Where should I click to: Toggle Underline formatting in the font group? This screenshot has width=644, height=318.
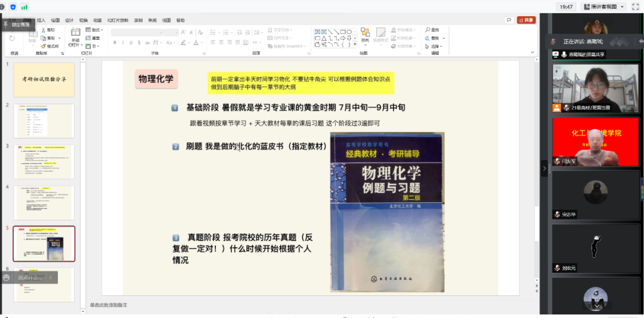point(131,42)
